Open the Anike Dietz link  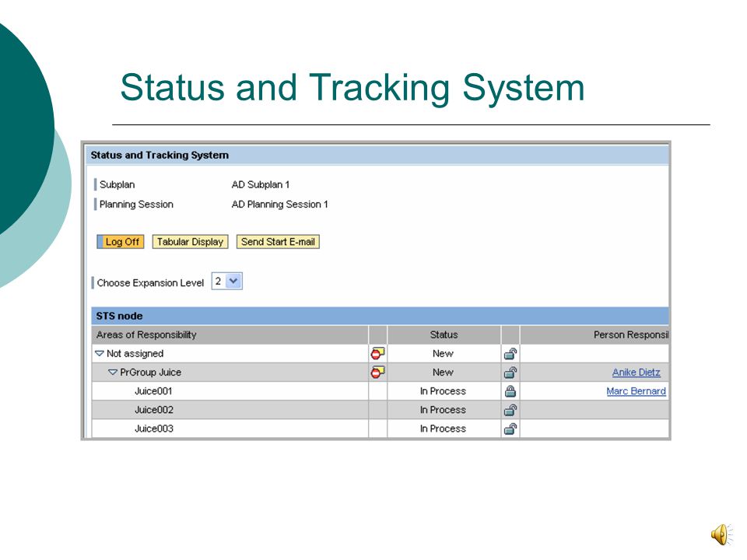[x=636, y=373]
